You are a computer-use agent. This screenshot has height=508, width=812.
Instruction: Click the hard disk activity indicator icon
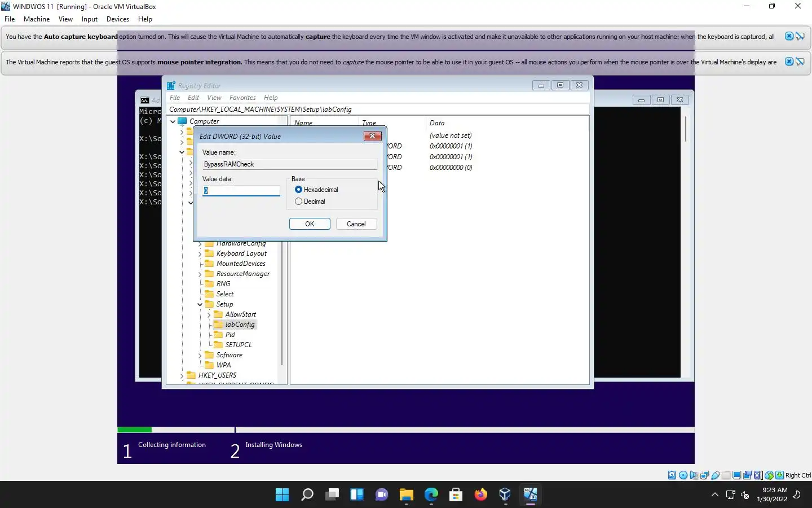point(672,475)
